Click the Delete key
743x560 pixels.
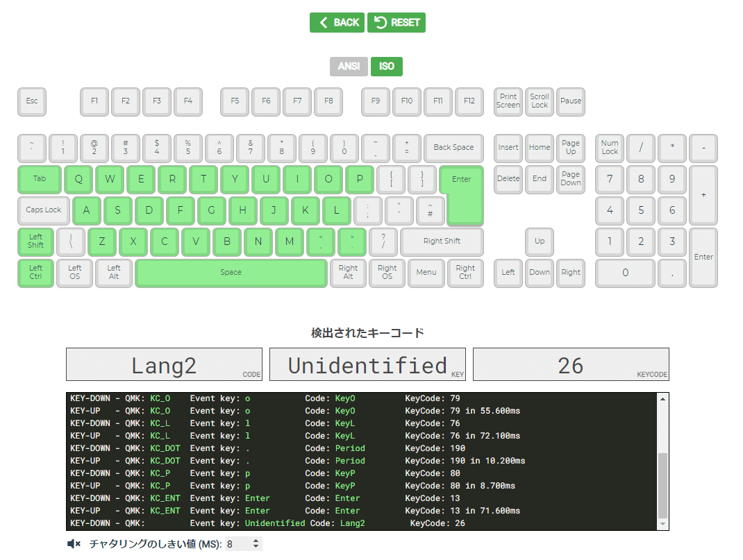click(508, 179)
